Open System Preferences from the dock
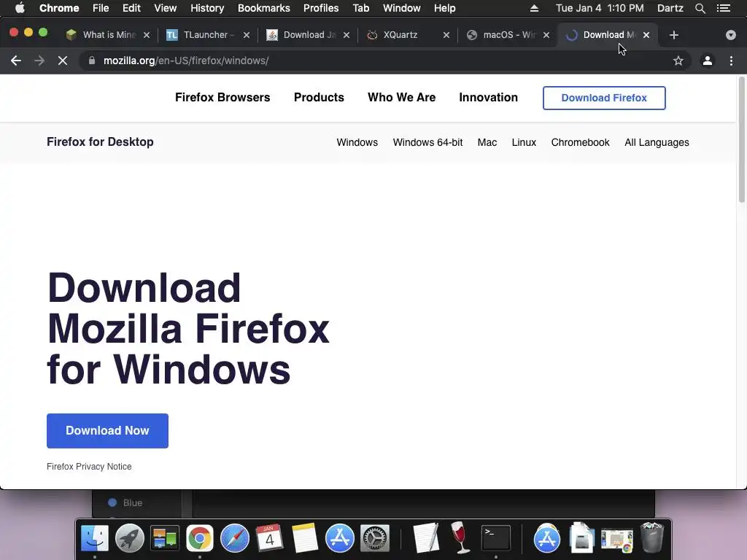The height and width of the screenshot is (560, 747). [375, 539]
